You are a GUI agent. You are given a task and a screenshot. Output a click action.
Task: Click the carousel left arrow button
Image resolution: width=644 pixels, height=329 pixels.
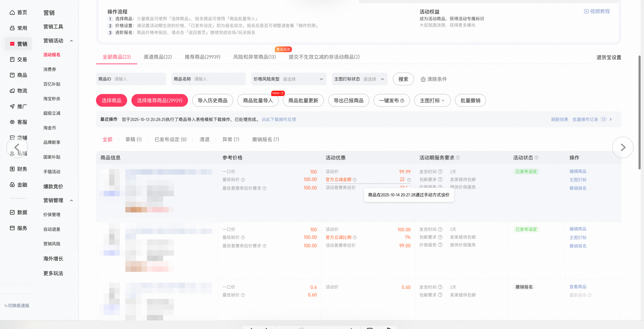click(17, 148)
